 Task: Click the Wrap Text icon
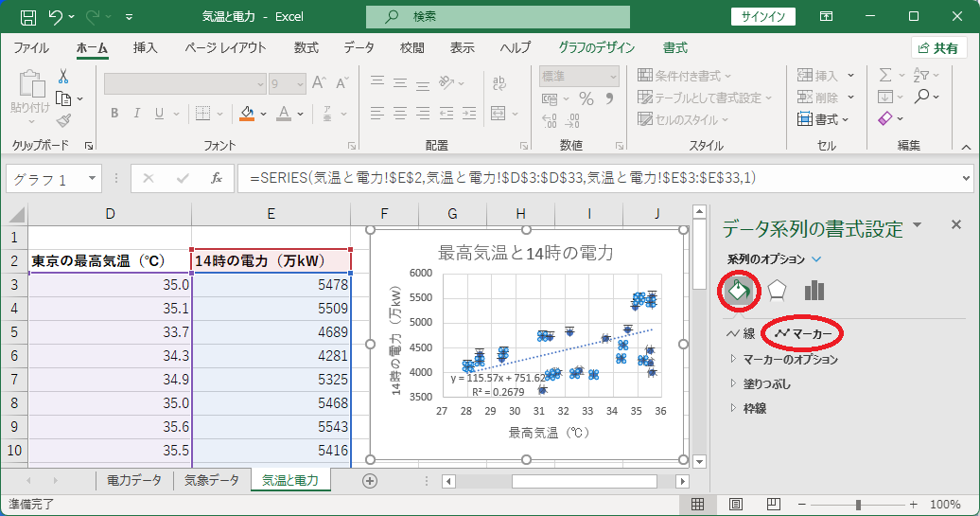pos(499,82)
